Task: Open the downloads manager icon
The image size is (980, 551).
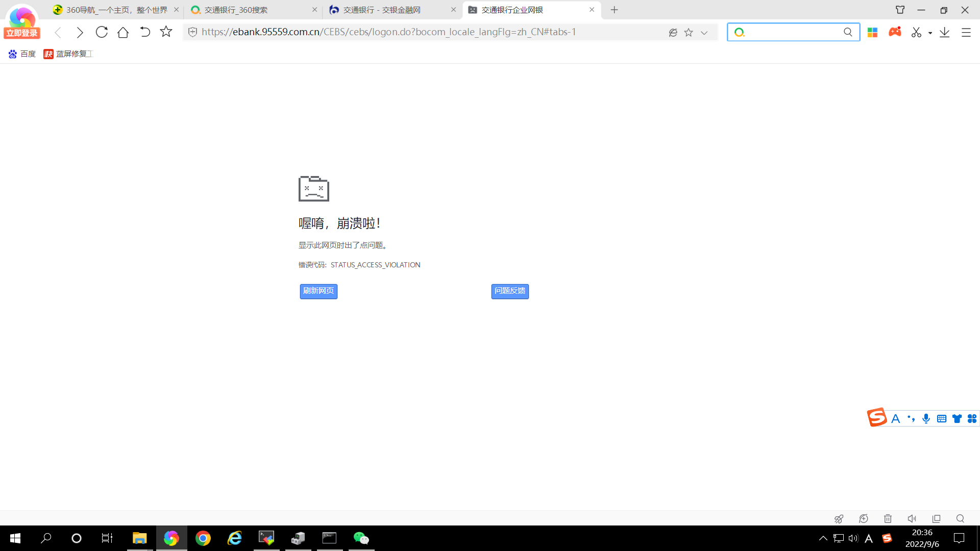Action: 944,32
